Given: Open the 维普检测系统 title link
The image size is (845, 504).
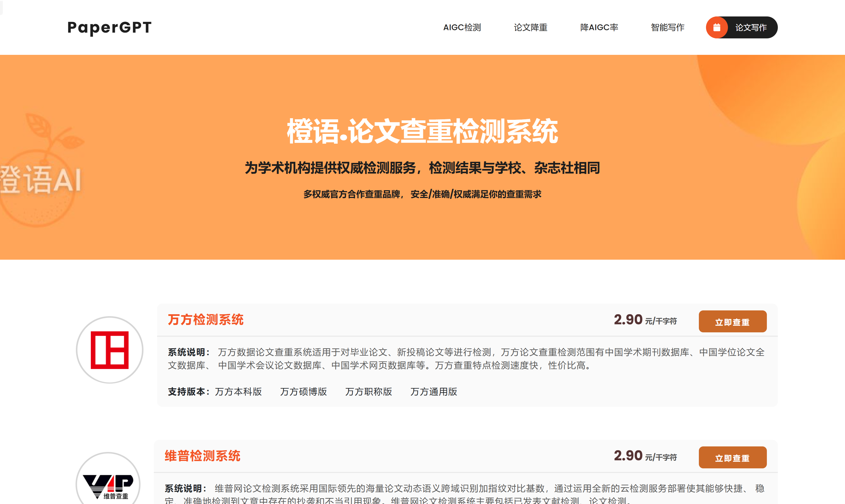Looking at the screenshot, I should [202, 456].
